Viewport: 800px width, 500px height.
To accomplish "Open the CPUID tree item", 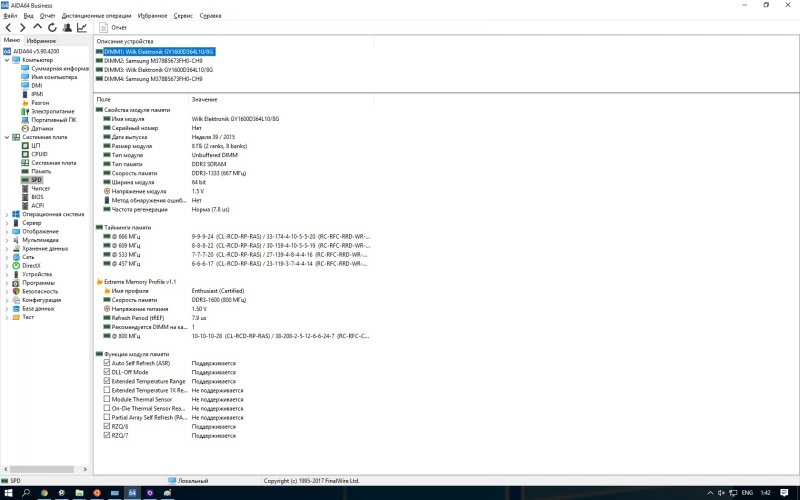I will pos(39,154).
